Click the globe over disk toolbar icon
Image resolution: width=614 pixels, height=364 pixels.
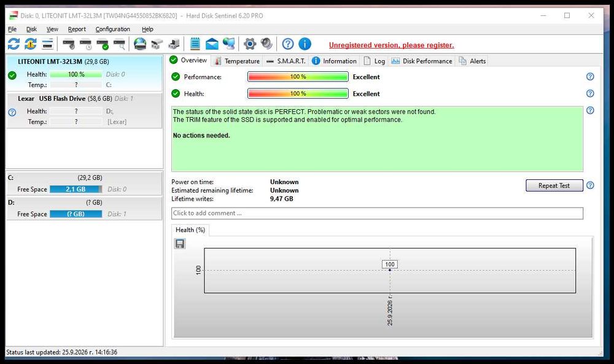pos(140,44)
